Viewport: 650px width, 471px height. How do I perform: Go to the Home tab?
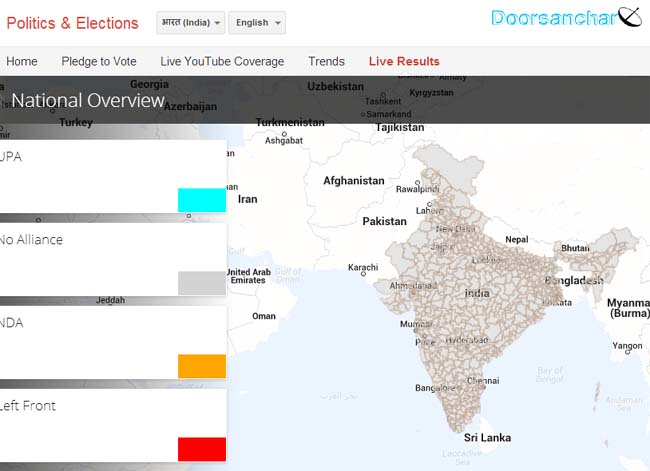[x=22, y=61]
